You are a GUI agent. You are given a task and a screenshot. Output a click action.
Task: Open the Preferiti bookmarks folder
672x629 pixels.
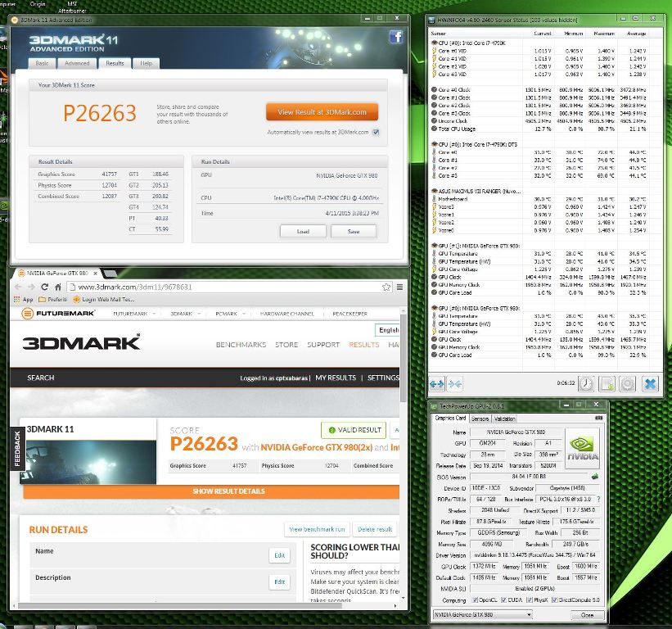[x=52, y=299]
